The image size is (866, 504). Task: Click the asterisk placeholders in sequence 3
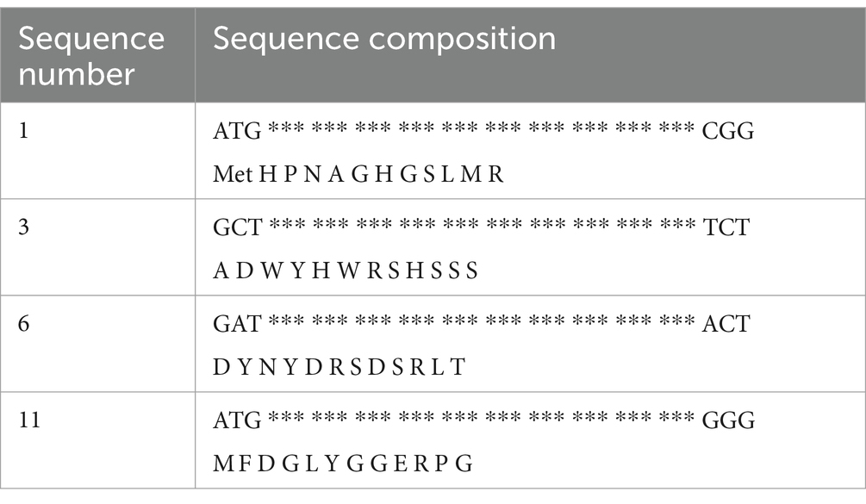482,229
